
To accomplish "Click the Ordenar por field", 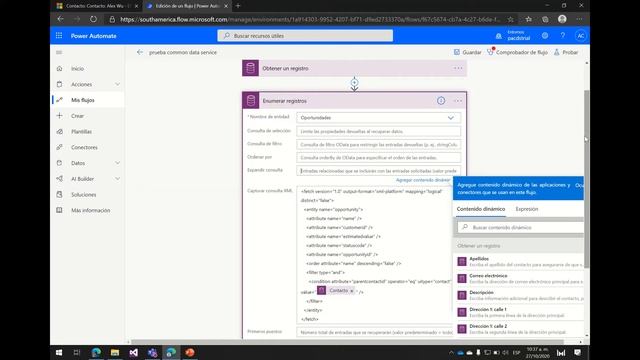I will tap(379, 158).
